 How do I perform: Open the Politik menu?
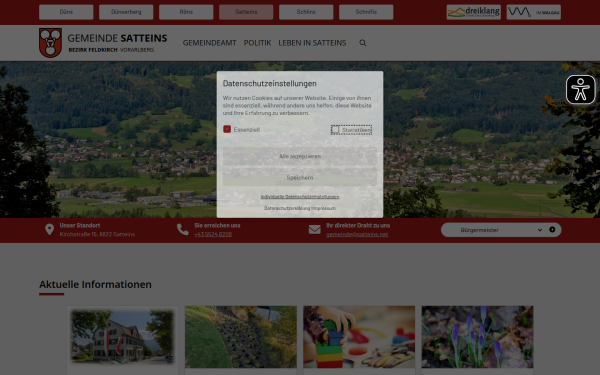click(257, 43)
